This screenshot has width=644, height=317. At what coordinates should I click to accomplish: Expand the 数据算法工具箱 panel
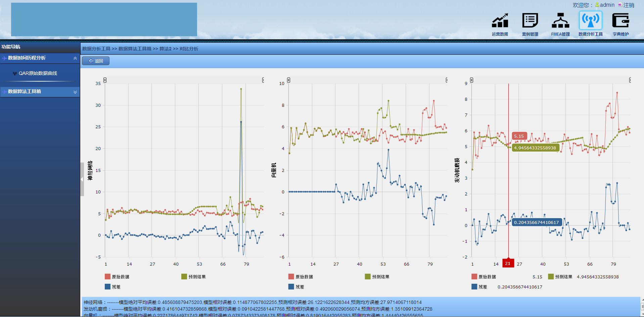(x=75, y=92)
